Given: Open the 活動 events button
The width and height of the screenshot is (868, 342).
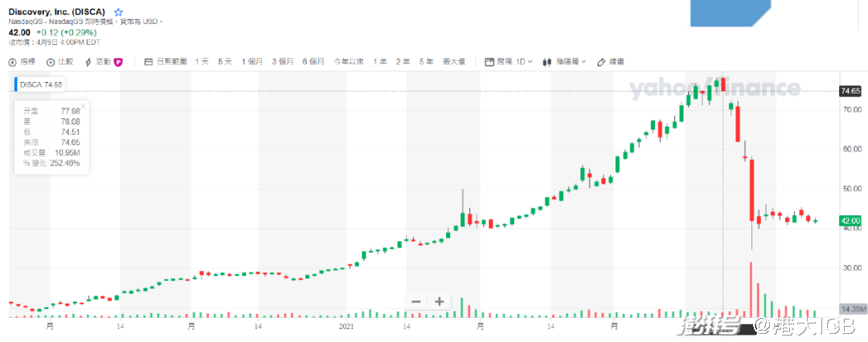Looking at the screenshot, I should tap(97, 62).
